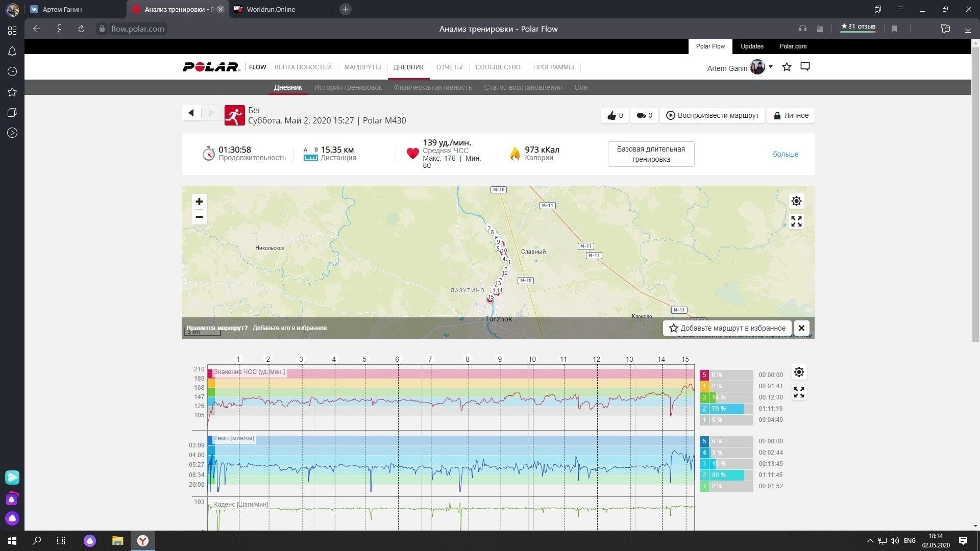Image resolution: width=980 pixels, height=551 pixels.
Task: Open comments on this training
Action: click(644, 115)
